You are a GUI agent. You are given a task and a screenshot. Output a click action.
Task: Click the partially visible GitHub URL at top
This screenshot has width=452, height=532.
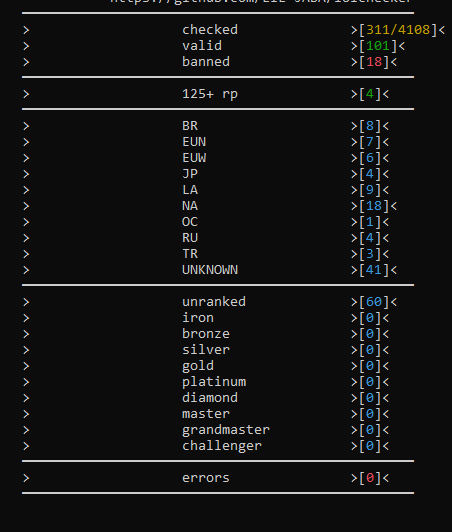261,2
